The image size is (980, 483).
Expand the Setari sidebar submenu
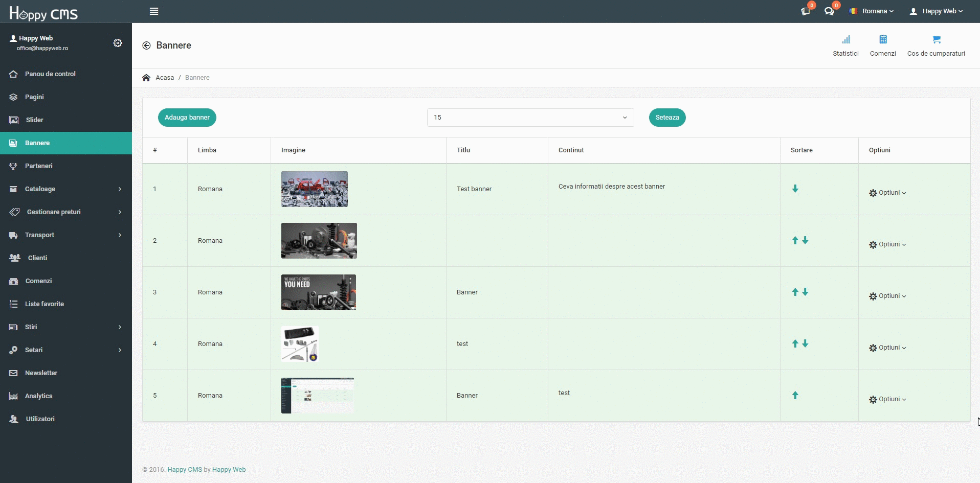pyautogui.click(x=66, y=350)
